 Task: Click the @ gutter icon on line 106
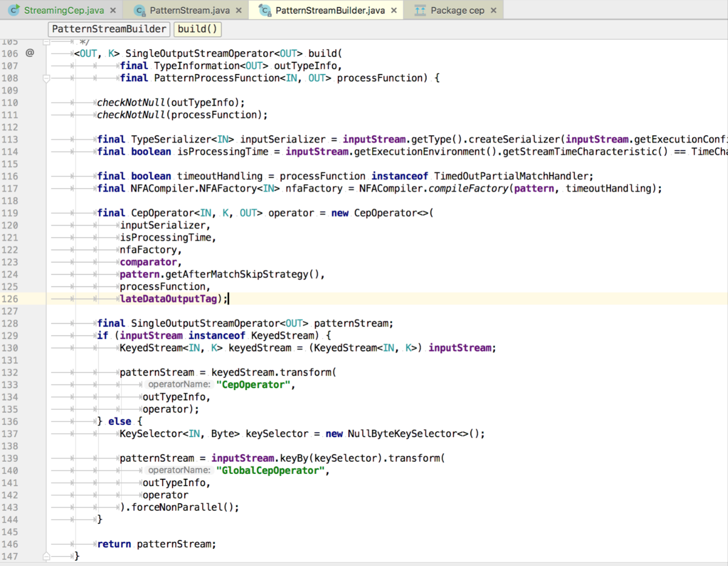coord(30,53)
